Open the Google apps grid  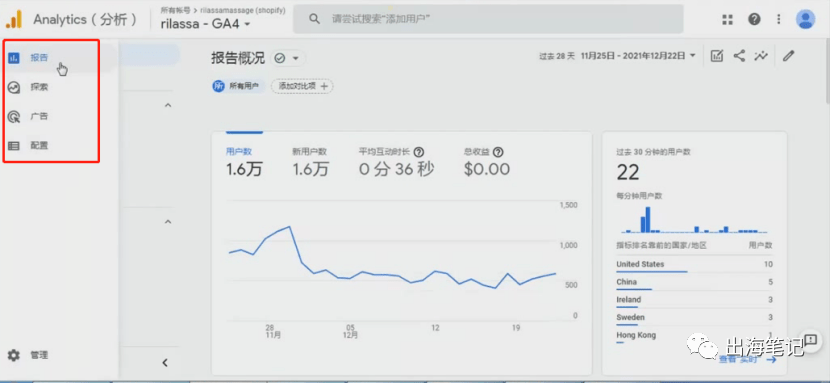tap(727, 20)
